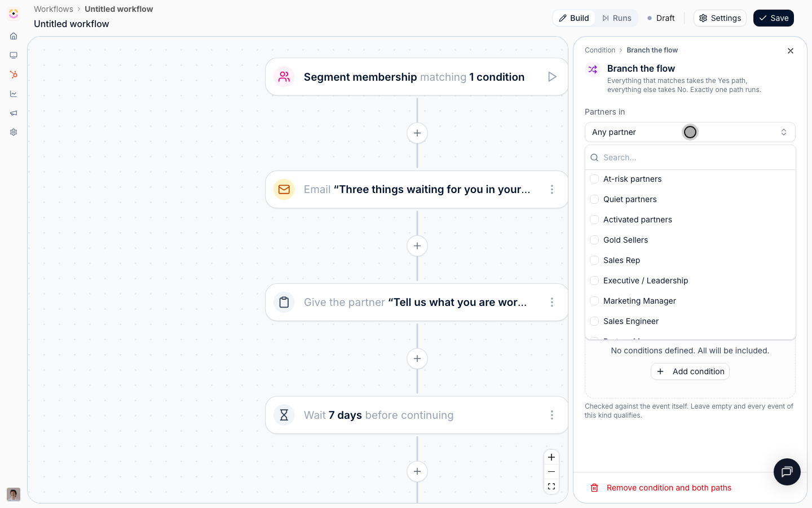812x508 pixels.
Task: Add a step below Give the partner node
Action: coord(417,359)
